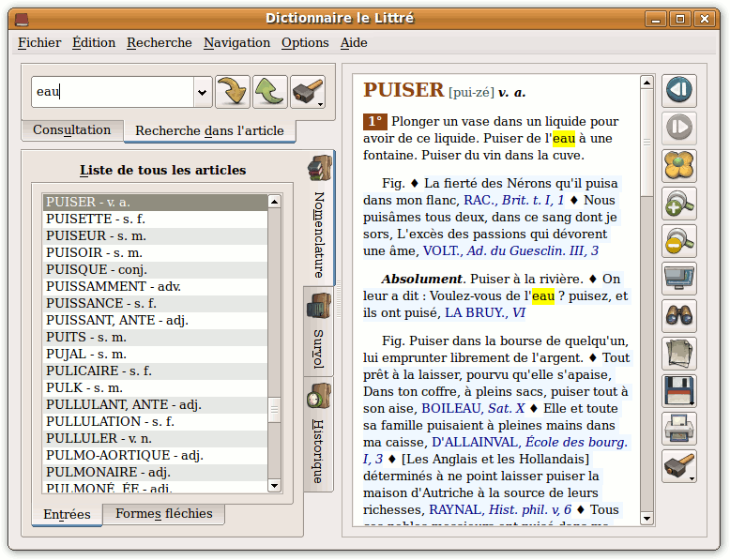
Task: Zoom in with the magnifier plus icon
Action: pyautogui.click(x=679, y=204)
